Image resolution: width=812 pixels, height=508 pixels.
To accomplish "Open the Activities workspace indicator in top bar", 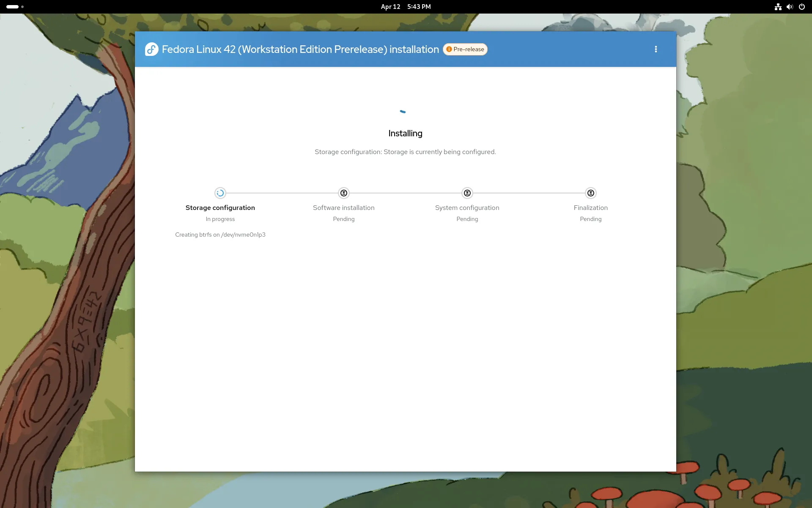I will tap(15, 7).
